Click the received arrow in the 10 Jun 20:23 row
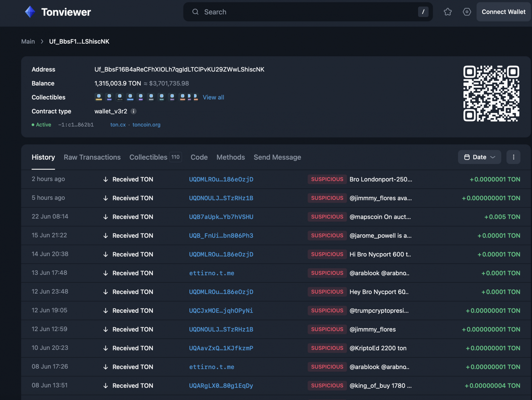The image size is (532, 400). pos(106,348)
